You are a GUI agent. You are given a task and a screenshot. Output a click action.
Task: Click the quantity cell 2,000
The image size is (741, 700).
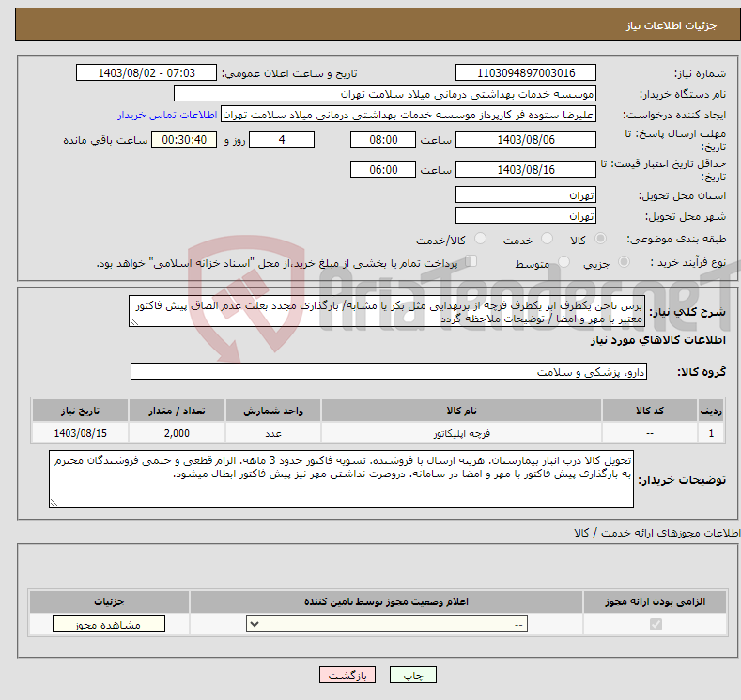177,433
